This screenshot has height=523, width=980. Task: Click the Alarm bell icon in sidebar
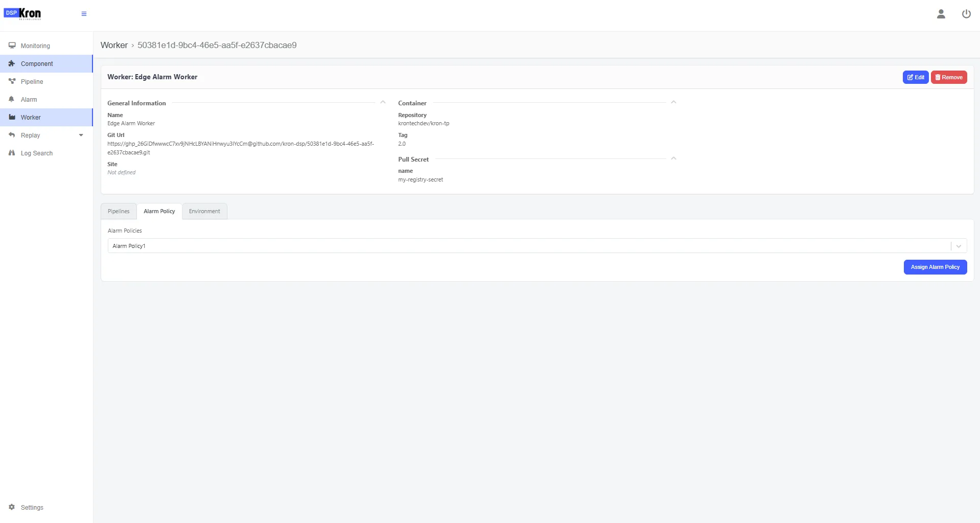(12, 99)
